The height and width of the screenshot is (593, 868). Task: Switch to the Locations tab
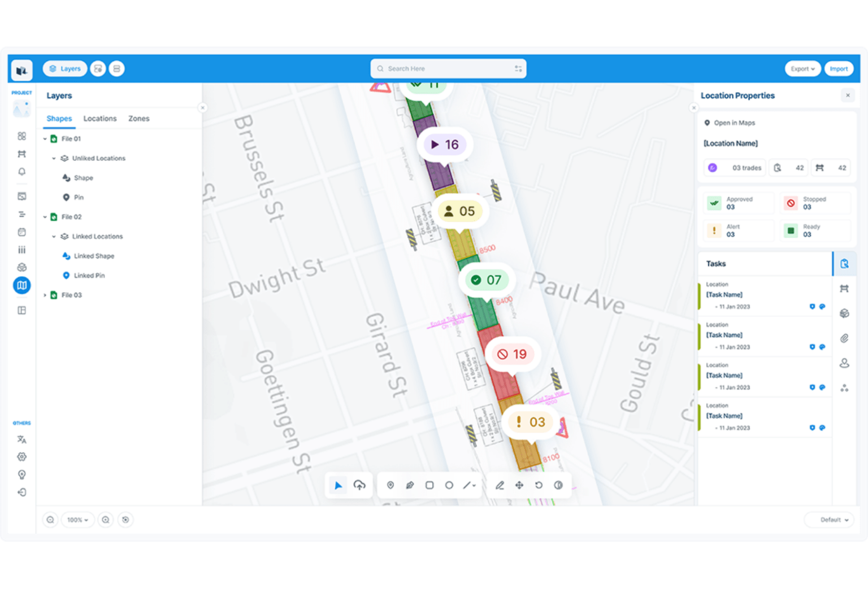pos(100,119)
